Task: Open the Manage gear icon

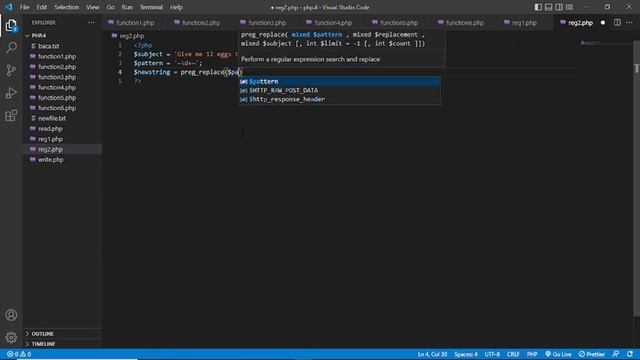Action: pos(11,337)
